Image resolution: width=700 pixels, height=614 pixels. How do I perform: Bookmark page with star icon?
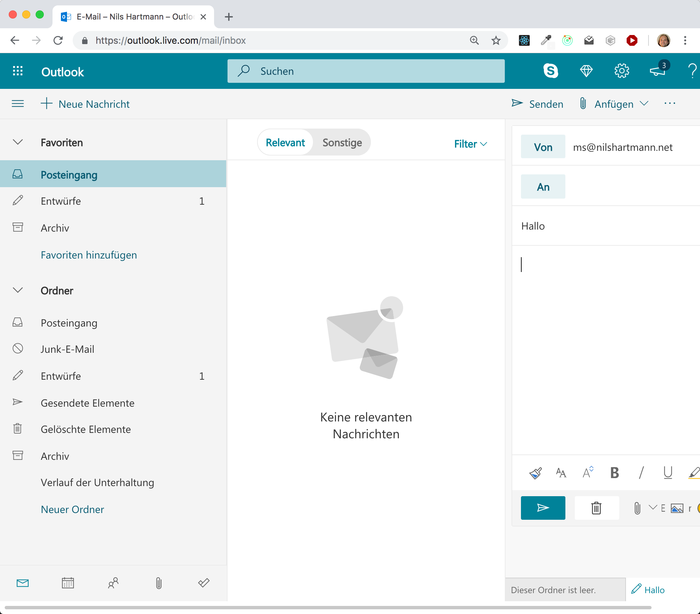click(496, 40)
